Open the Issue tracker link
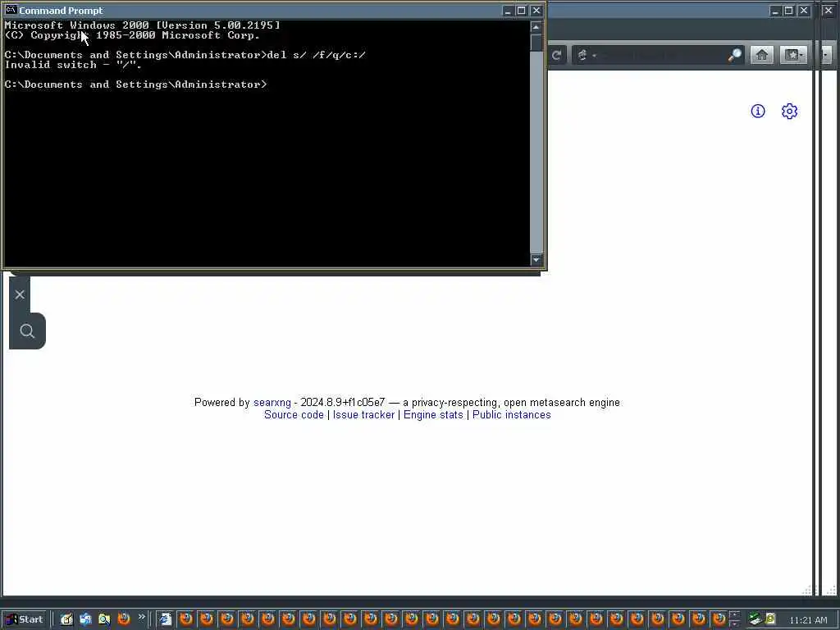 point(363,414)
